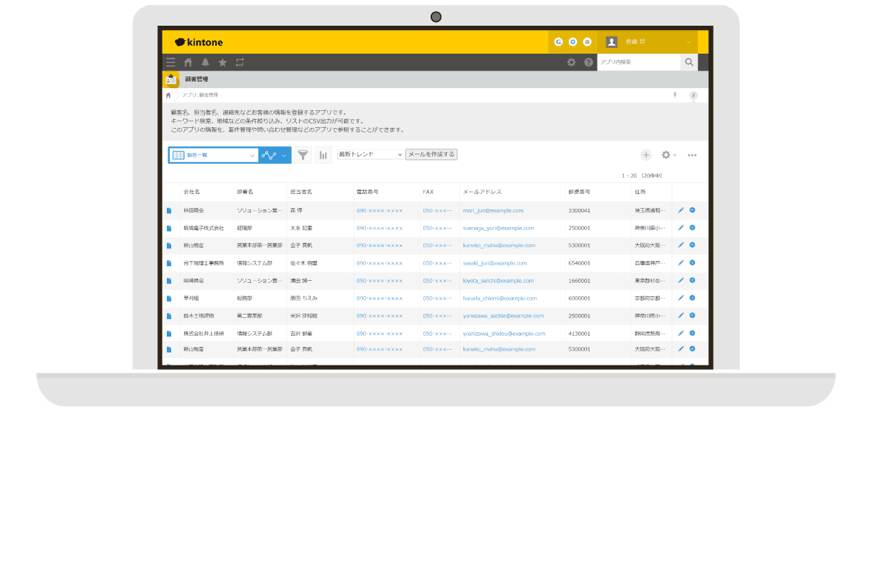The height and width of the screenshot is (588, 873).
Task: Open the hamburger menu
Action: (x=170, y=62)
